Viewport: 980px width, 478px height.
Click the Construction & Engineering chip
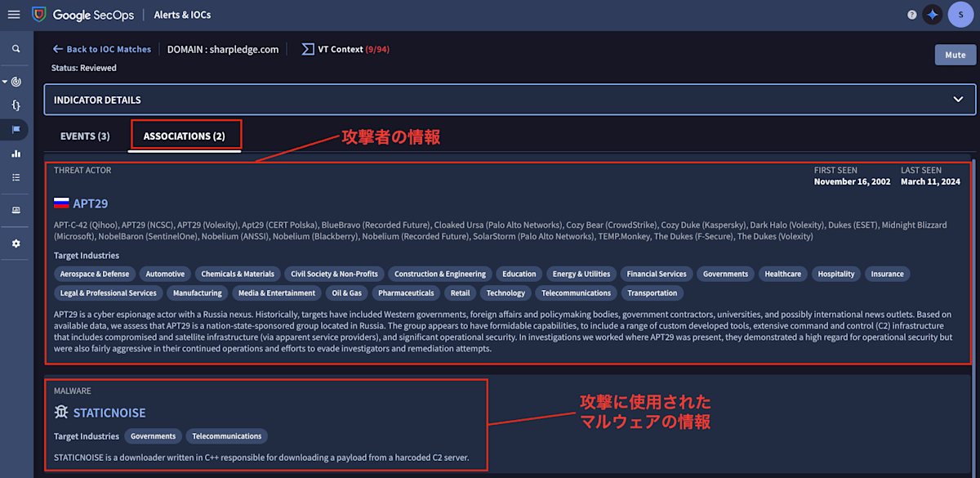click(440, 274)
